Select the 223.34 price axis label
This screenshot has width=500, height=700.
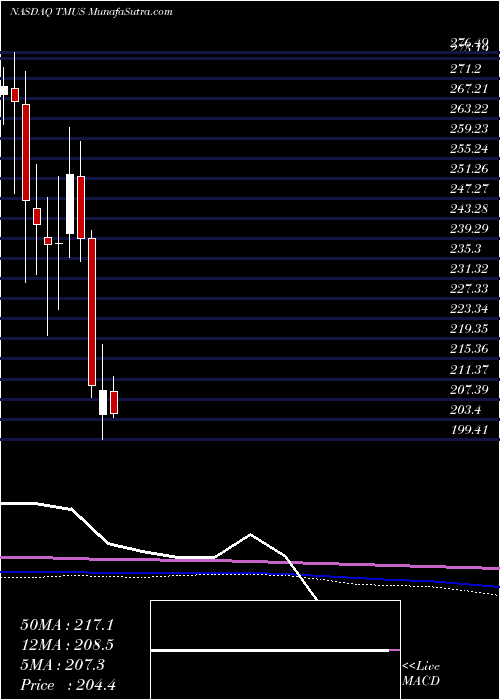(468, 309)
